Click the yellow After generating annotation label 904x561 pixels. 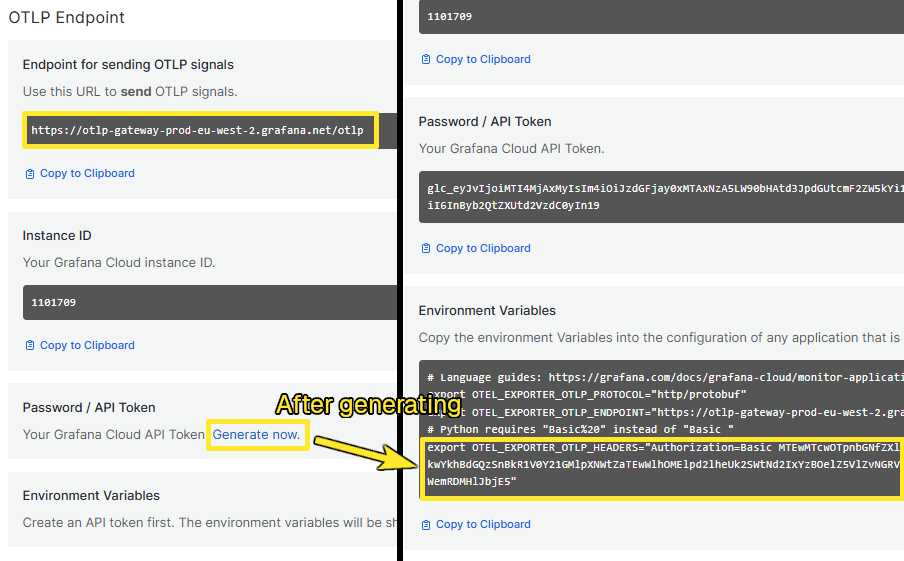pos(369,405)
